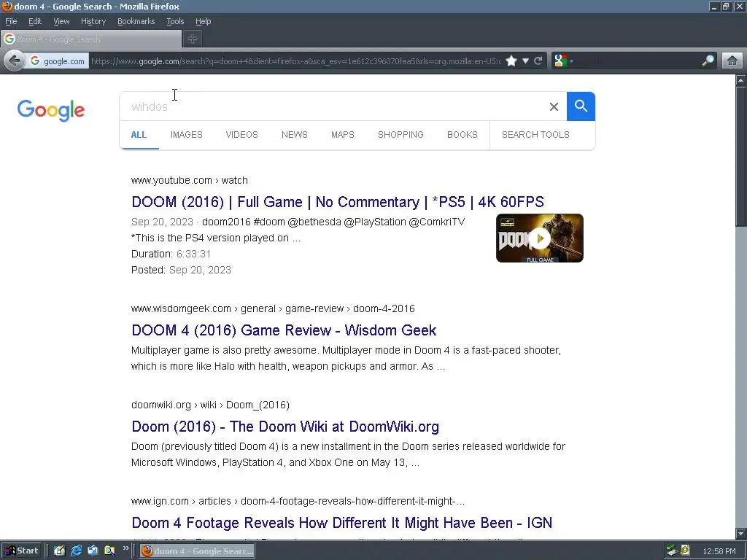
Task: Bookmark this page with the star icon
Action: [x=511, y=61]
